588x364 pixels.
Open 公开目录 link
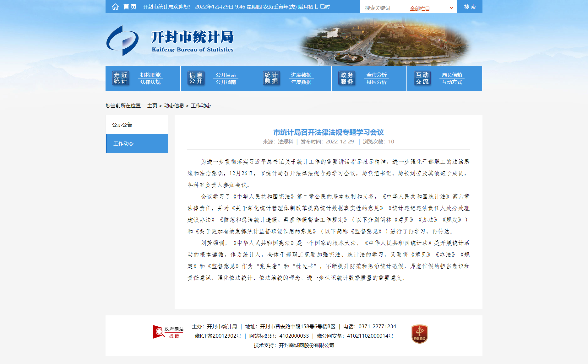[226, 75]
